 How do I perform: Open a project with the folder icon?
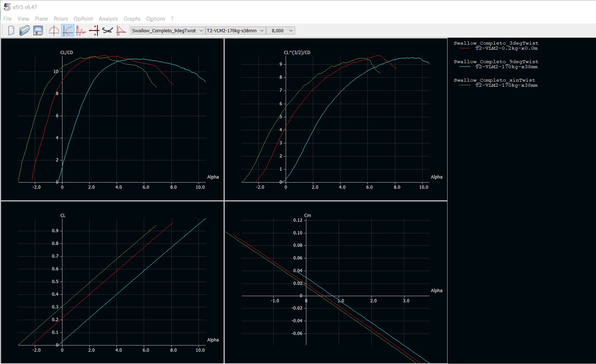[x=24, y=31]
